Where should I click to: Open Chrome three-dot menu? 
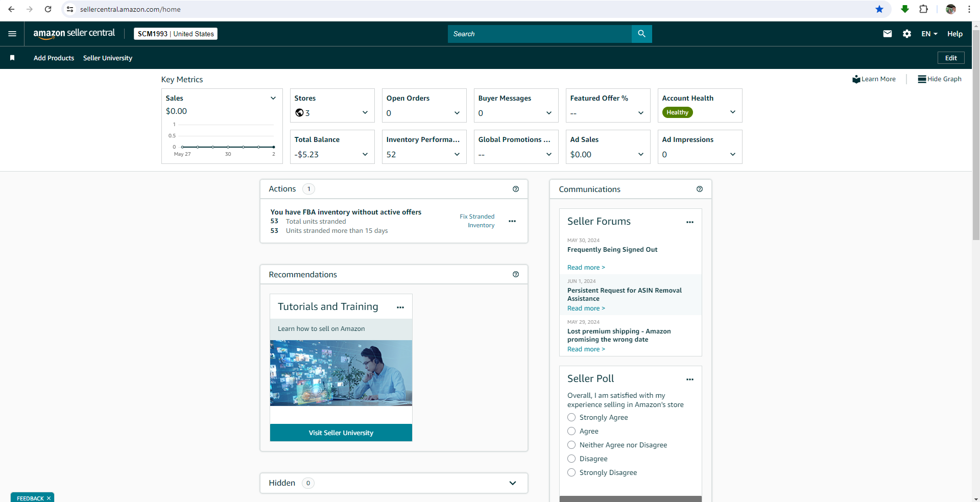[969, 9]
